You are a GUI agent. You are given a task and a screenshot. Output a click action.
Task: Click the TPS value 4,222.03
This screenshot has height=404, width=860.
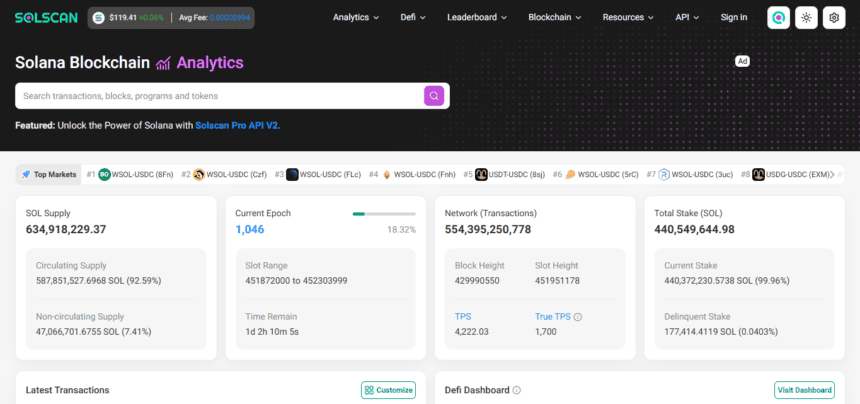point(472,332)
